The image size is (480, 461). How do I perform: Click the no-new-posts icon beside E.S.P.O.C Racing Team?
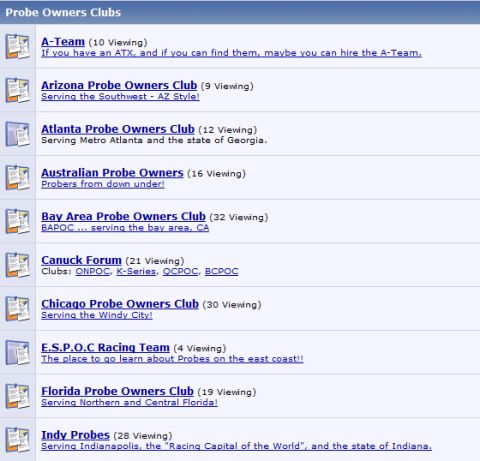(17, 352)
